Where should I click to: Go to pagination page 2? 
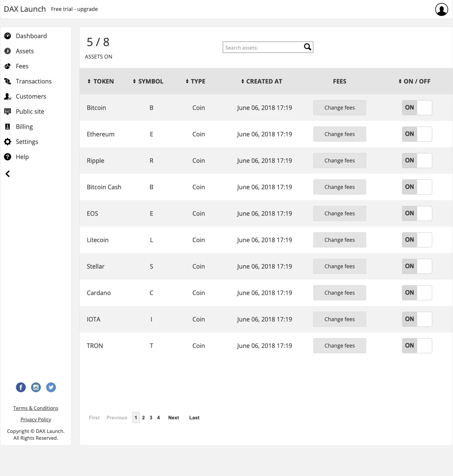[x=143, y=417]
